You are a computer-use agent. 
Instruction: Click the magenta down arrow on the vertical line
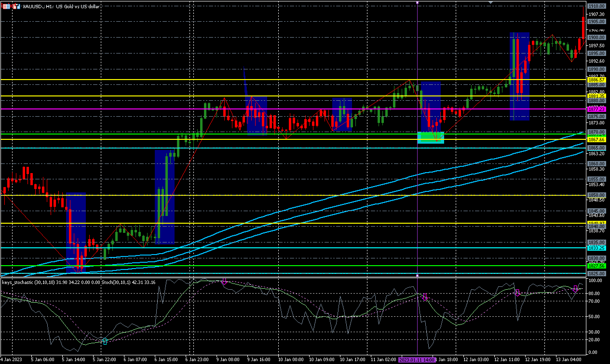point(425,297)
